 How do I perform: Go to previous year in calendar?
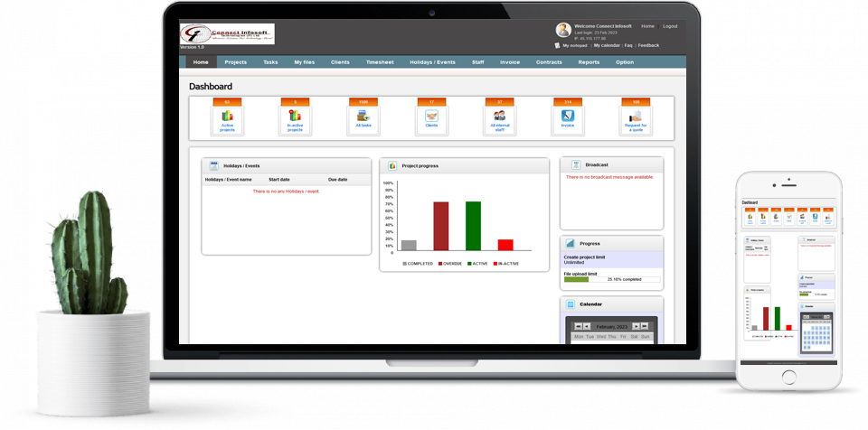pyautogui.click(x=579, y=326)
